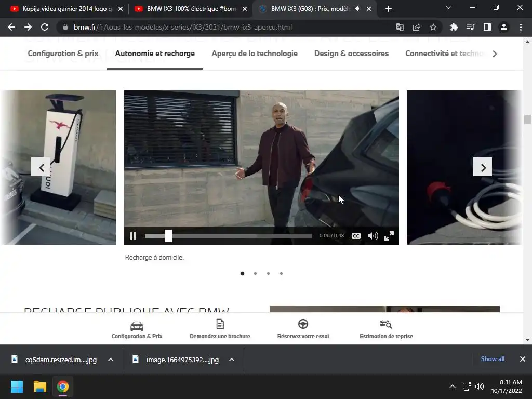Image resolution: width=532 pixels, height=399 pixels.
Task: Mute the video volume icon
Action: pos(373,236)
